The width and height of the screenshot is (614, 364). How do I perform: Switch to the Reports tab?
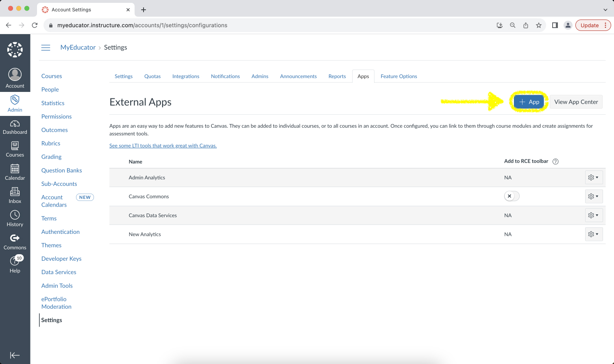click(x=337, y=76)
